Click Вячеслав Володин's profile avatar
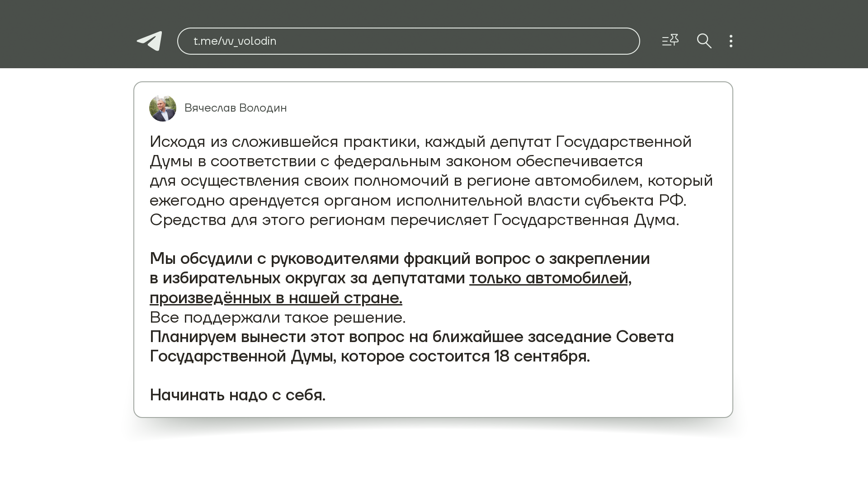This screenshot has width=868, height=488. coord(163,108)
